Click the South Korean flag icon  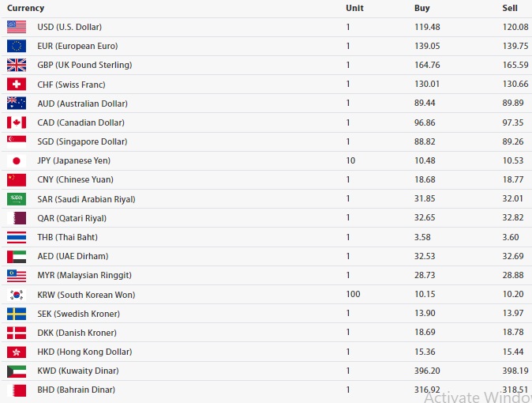pos(17,294)
